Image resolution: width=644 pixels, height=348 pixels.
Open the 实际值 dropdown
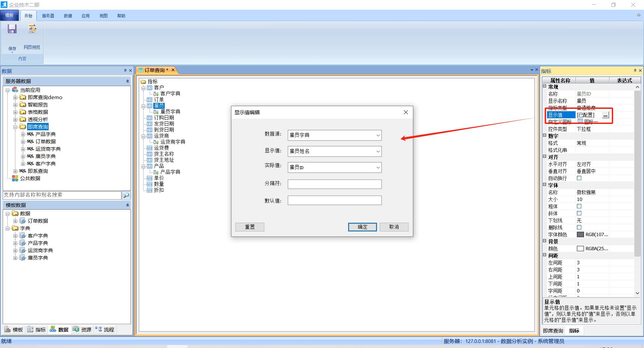(378, 167)
